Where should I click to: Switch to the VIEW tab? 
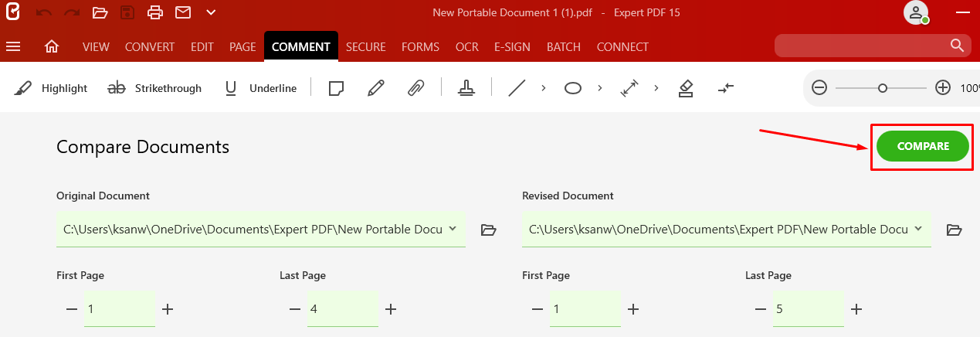coord(96,46)
